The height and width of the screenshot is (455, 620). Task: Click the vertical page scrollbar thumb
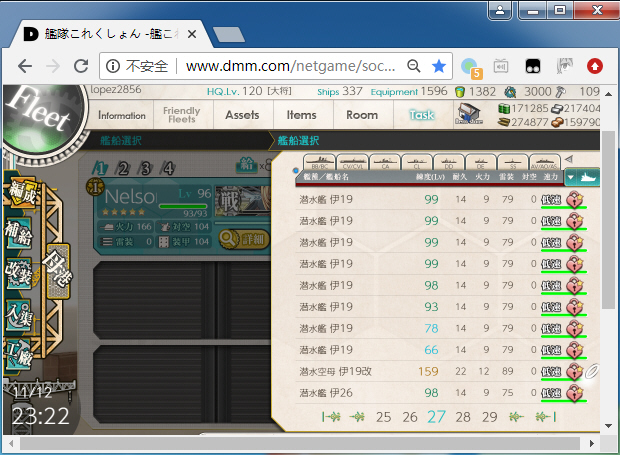tap(609, 220)
